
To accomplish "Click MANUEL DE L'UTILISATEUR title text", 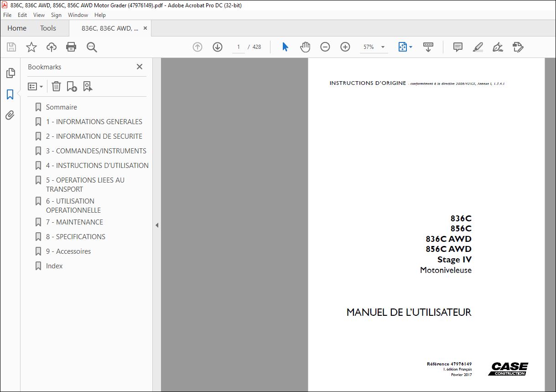I will pos(409,313).
